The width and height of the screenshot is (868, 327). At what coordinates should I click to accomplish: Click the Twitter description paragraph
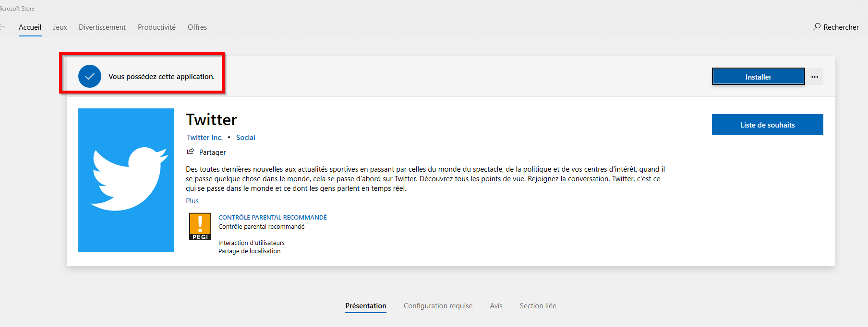click(x=425, y=179)
